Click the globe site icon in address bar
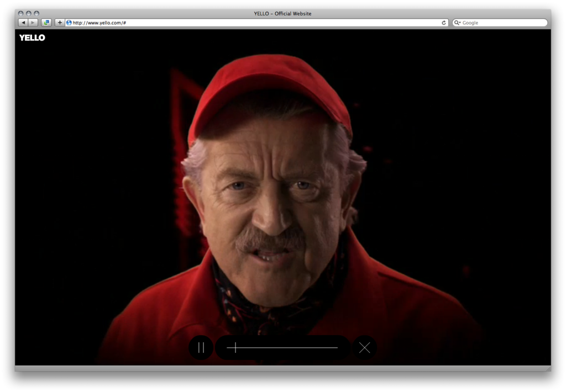 coord(69,23)
